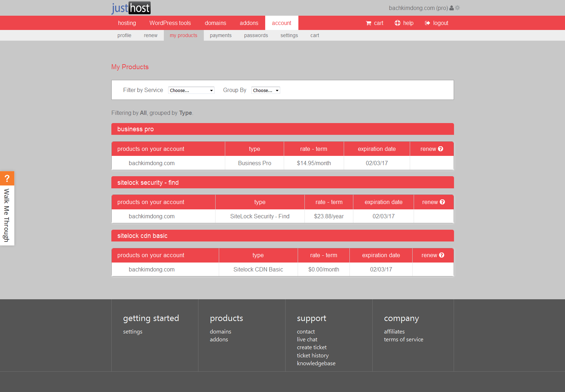This screenshot has height=392, width=565.
Task: Click the orange question mark Walk Me icon
Action: pyautogui.click(x=7, y=178)
